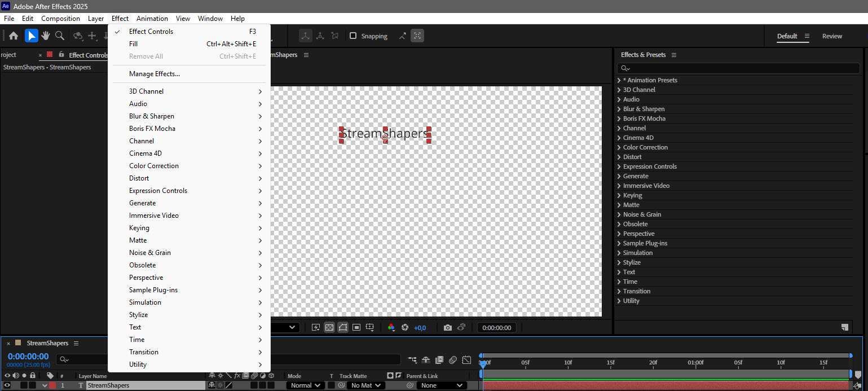Select the Orbit camera tool
868x391 pixels.
(78, 36)
